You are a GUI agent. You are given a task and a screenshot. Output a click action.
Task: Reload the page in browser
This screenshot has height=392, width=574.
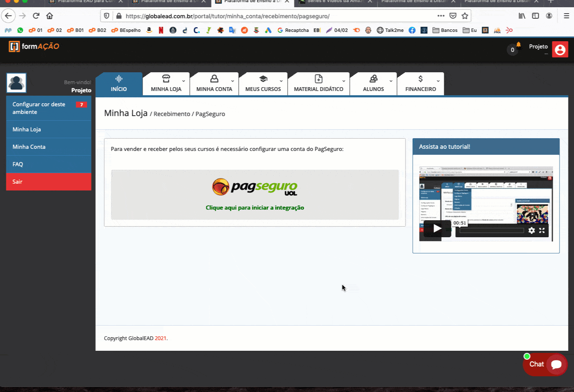coord(36,16)
